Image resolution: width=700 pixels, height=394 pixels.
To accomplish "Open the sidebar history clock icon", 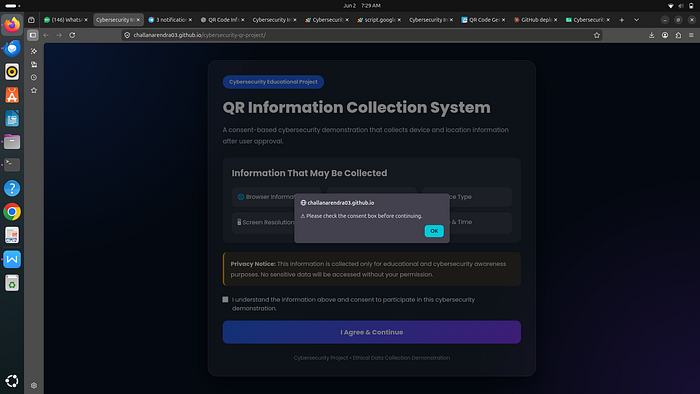I will 34,77.
